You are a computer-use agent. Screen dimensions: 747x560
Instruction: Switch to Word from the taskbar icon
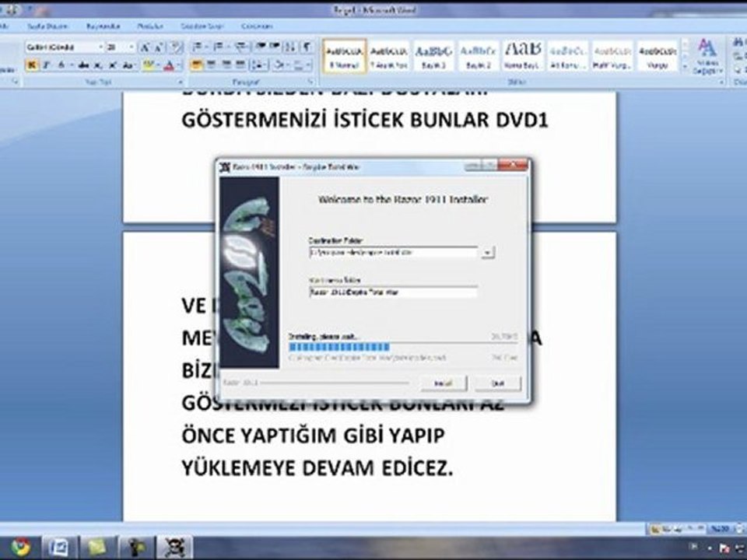pyautogui.click(x=58, y=547)
